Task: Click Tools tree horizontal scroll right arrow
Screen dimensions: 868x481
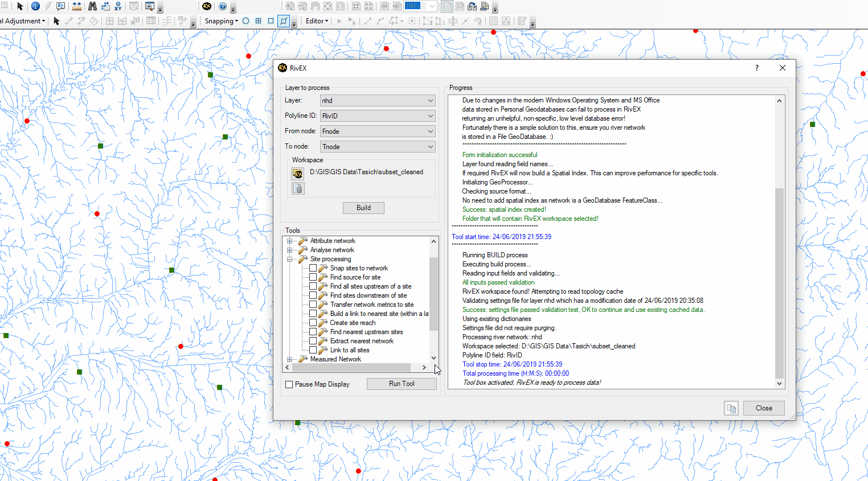Action: [424, 368]
